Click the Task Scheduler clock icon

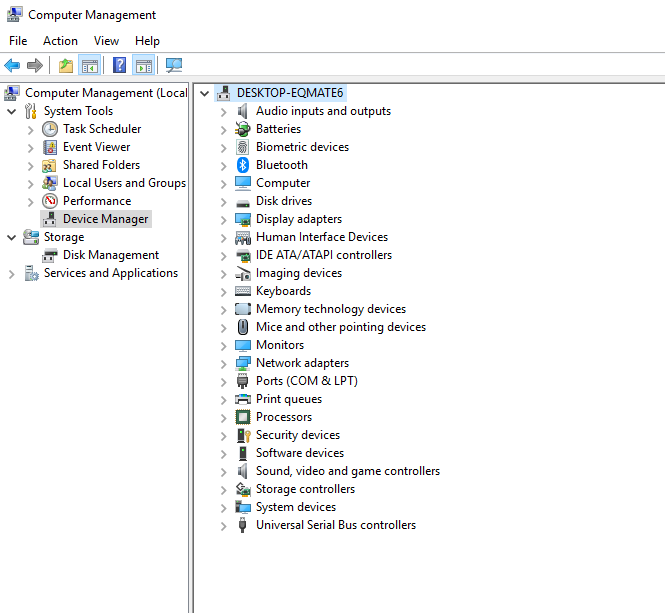click(x=50, y=129)
